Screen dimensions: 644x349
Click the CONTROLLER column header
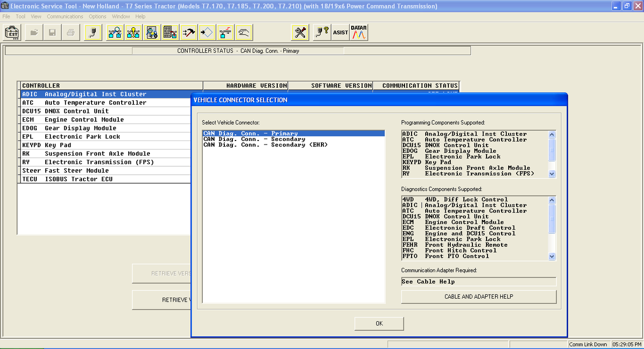[111, 86]
